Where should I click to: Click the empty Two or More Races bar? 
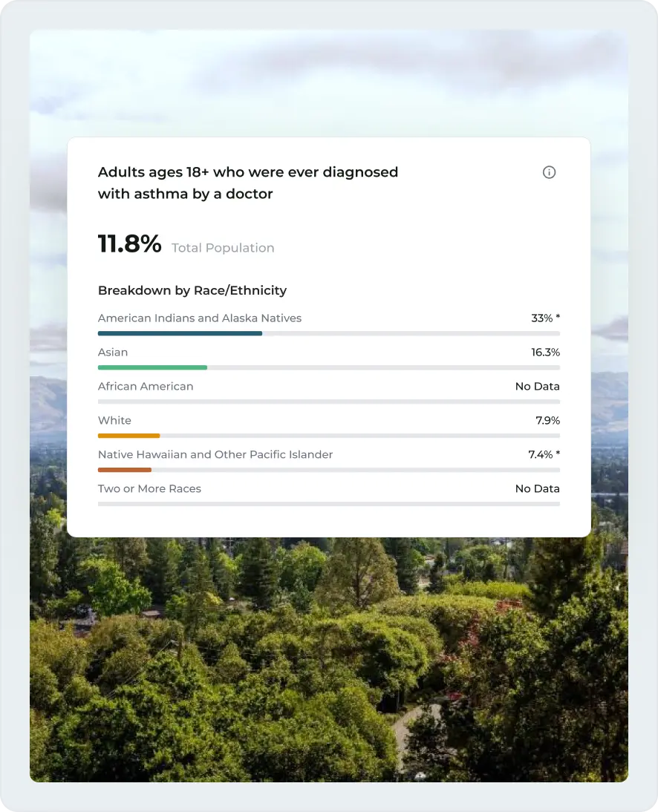point(329,504)
